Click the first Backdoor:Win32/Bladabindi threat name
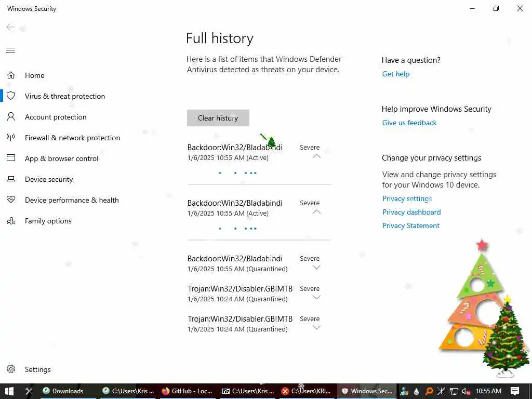532x399 pixels. coord(235,147)
